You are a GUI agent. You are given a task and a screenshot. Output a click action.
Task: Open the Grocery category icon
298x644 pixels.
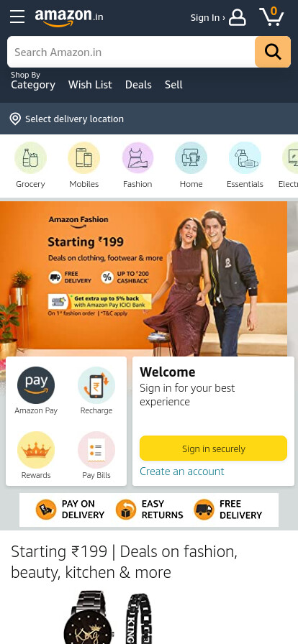click(30, 158)
